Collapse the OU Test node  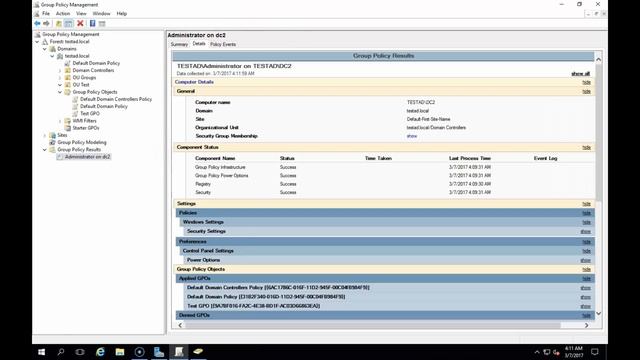click(60, 85)
